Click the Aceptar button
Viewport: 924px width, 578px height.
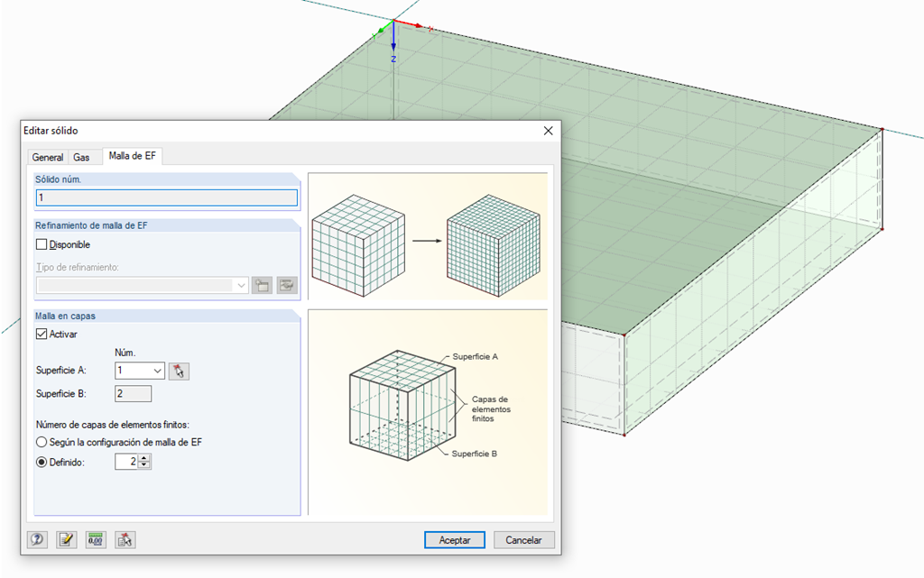pos(455,540)
